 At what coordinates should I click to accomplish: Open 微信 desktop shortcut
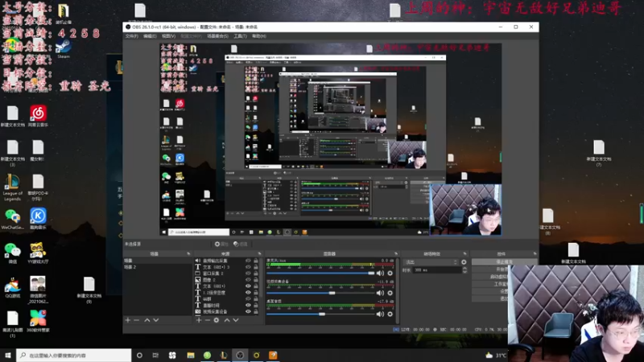(12, 253)
